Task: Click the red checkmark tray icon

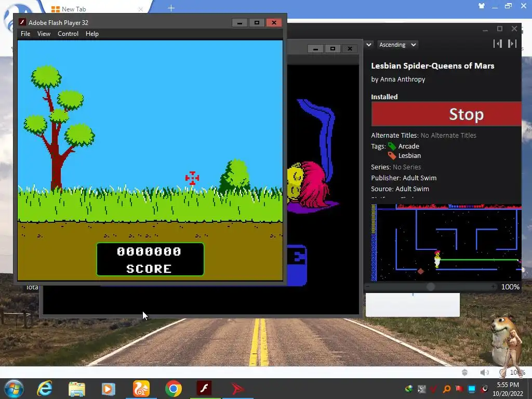Action: pos(433,389)
